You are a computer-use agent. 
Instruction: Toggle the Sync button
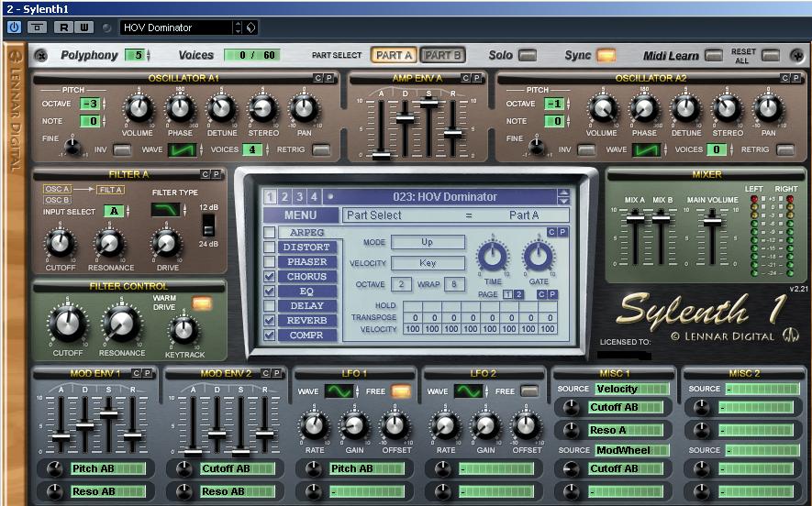pos(606,55)
